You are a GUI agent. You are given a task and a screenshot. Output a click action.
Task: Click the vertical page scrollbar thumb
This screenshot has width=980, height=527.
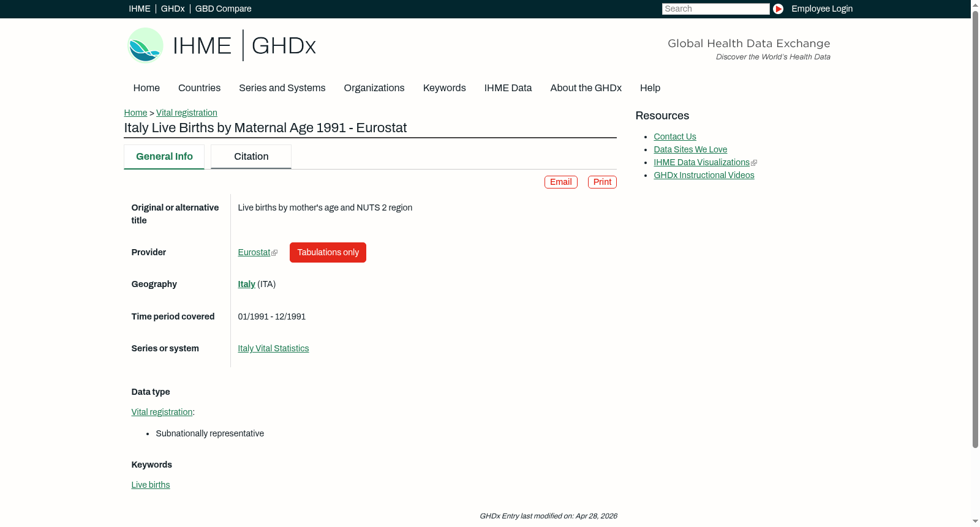(x=975, y=230)
